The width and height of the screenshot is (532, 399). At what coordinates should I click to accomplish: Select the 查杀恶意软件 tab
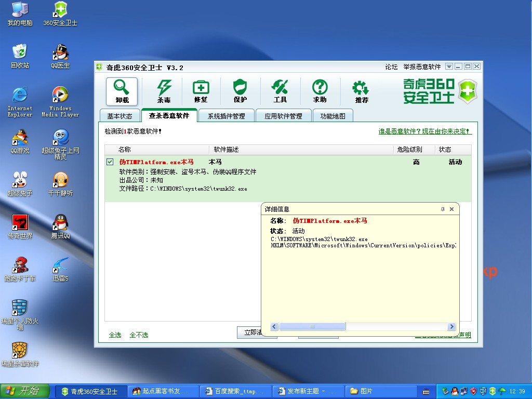click(x=169, y=115)
